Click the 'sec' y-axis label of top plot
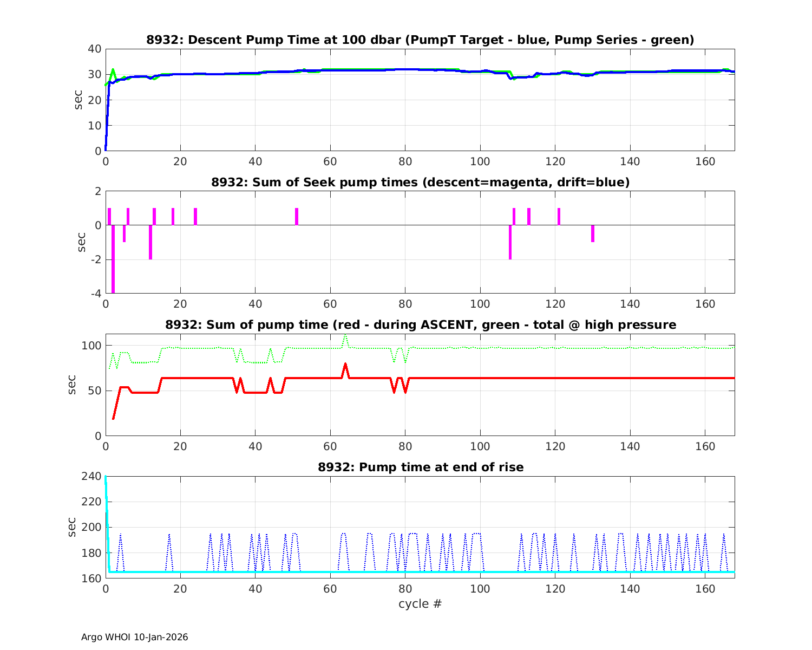This screenshot has height=650, width=812. click(x=78, y=100)
